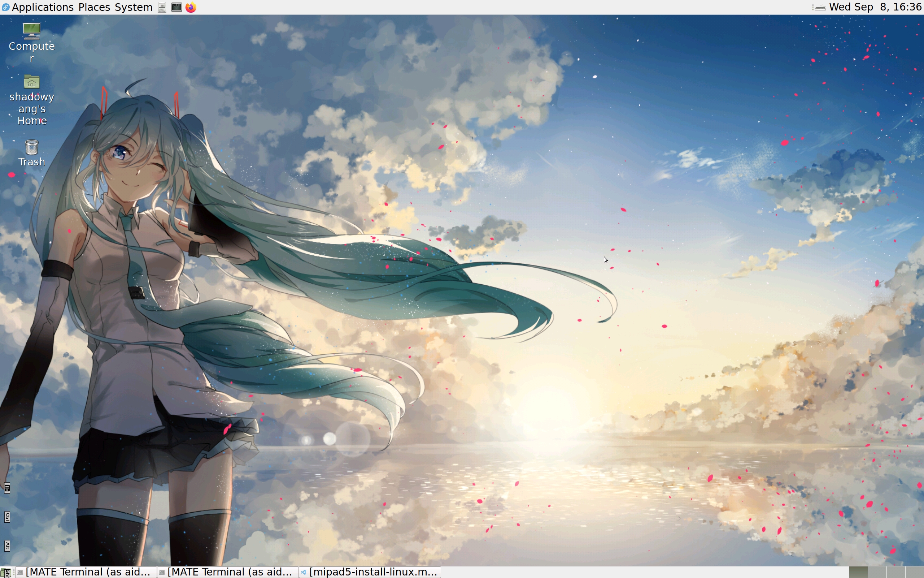Switch to the third workspace
This screenshot has height=578, width=924.
click(x=896, y=572)
